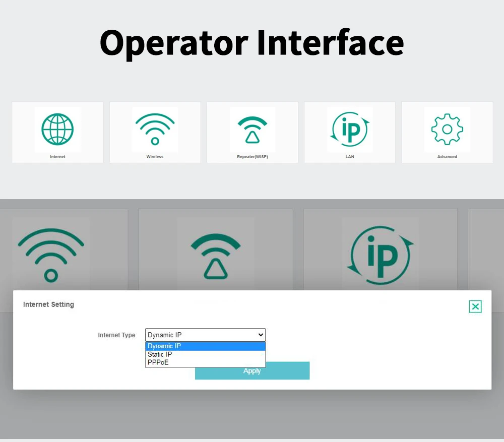
Task: Click the large dimmed ip icon behind dialog
Action: pyautogui.click(x=380, y=255)
